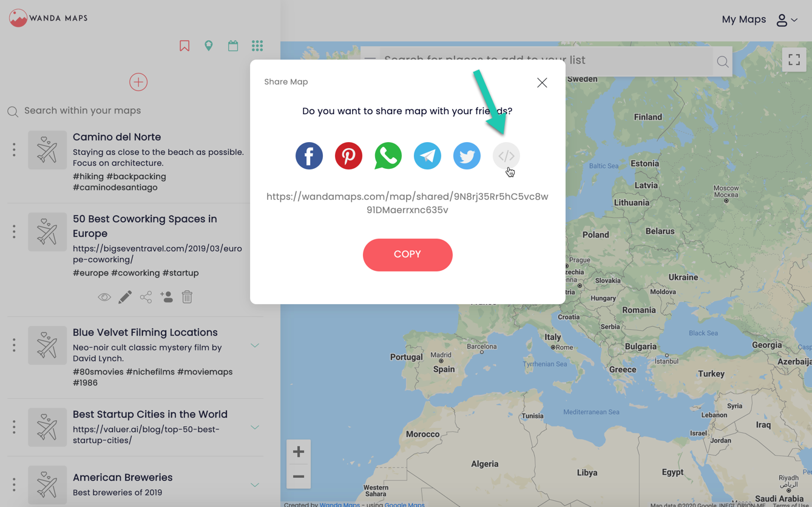Open the My Maps menu
The height and width of the screenshot is (507, 812).
click(743, 19)
